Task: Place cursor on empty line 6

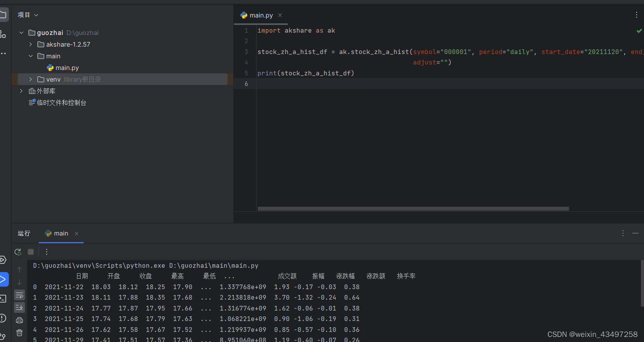Action: coord(450,84)
